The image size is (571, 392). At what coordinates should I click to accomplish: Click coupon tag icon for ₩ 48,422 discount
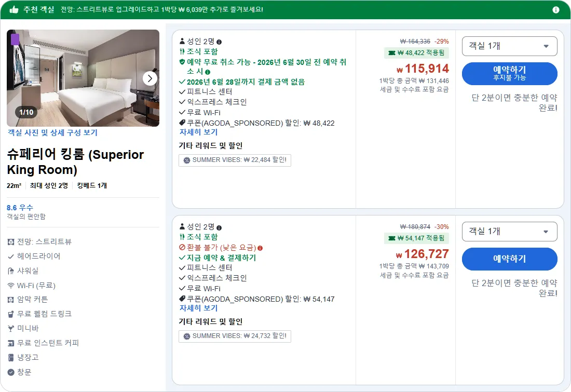coord(182,123)
